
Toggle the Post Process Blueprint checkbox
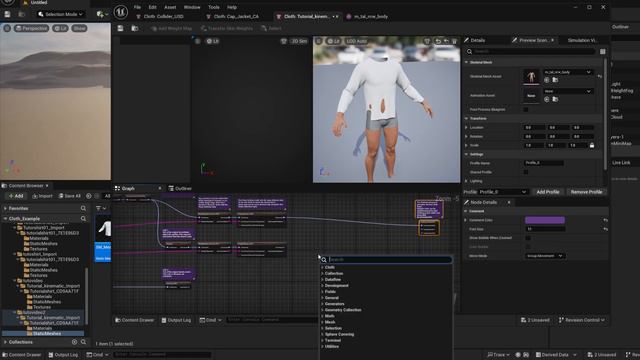coord(526,109)
